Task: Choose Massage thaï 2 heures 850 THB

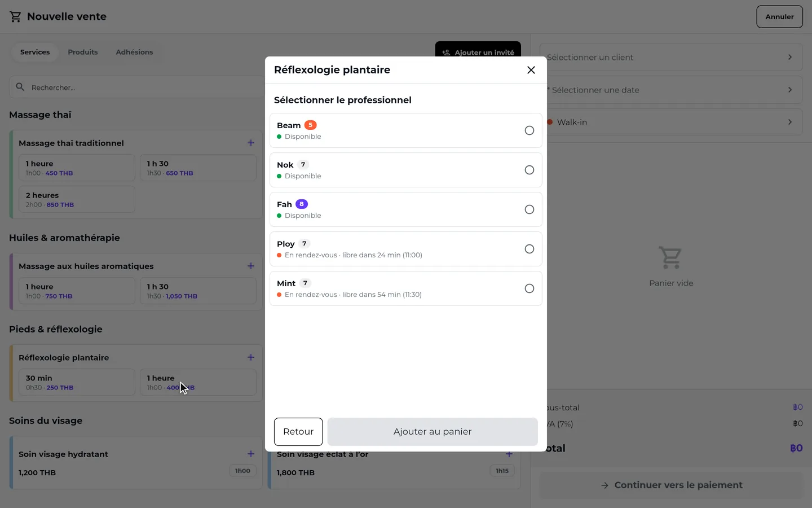Action: click(x=77, y=199)
